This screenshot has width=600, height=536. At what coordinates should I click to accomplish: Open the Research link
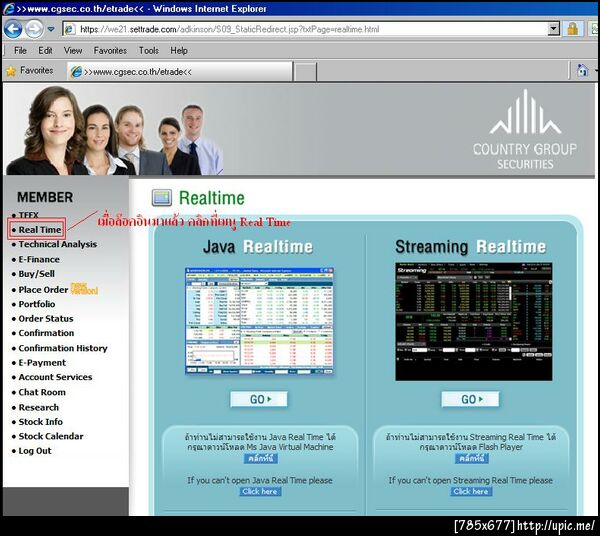(x=39, y=407)
